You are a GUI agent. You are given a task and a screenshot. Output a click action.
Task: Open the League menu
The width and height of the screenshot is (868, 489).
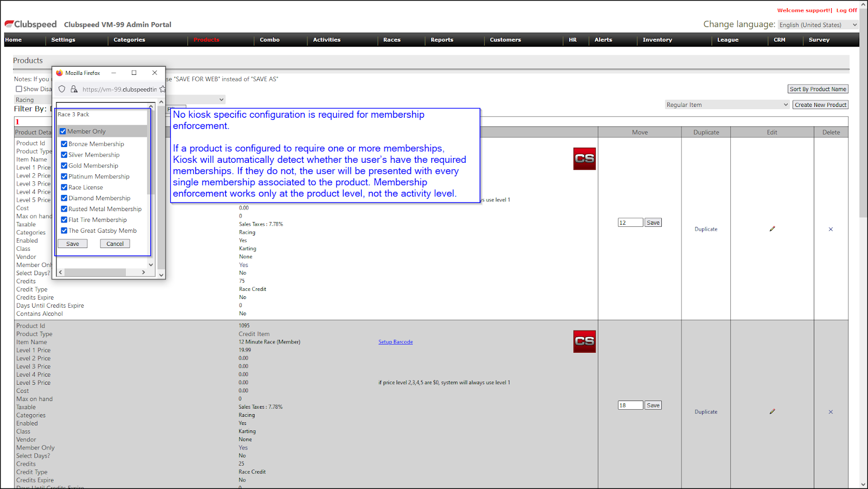pos(727,40)
